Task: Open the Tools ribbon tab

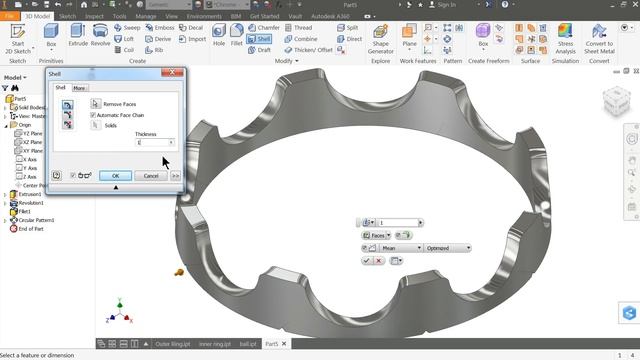Action: point(120,16)
